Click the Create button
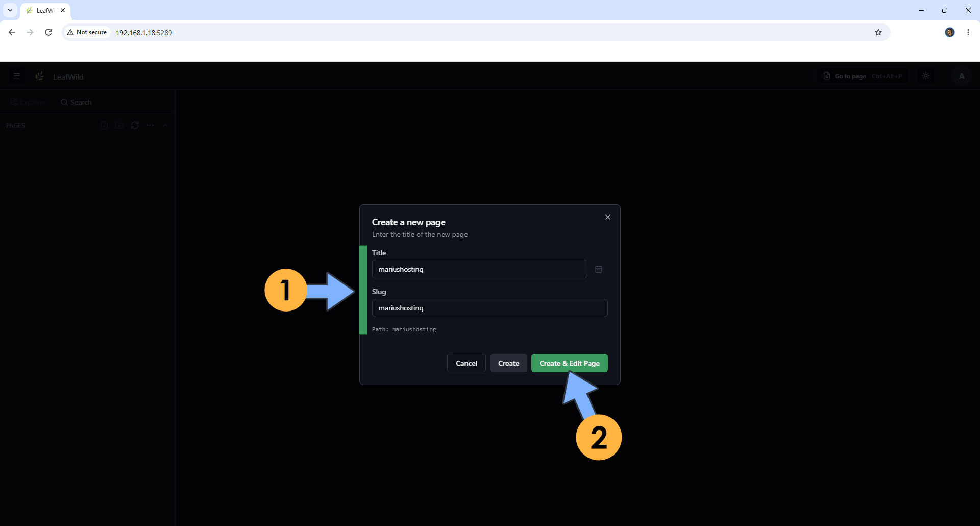The width and height of the screenshot is (980, 526). [x=508, y=363]
